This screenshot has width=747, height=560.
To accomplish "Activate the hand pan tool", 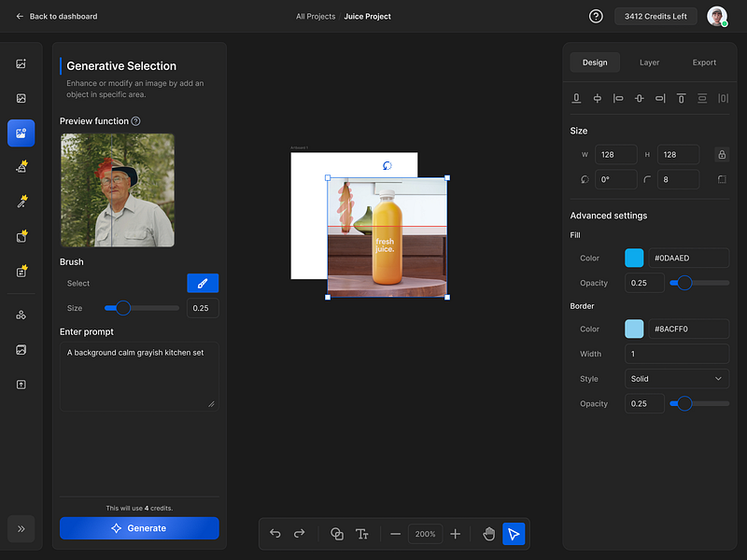I will point(488,534).
